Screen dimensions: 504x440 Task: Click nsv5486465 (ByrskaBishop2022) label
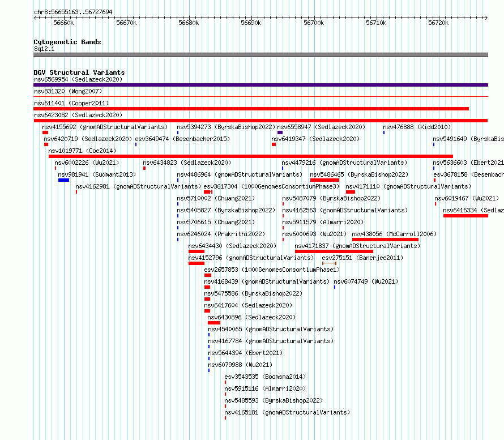pyautogui.click(x=359, y=174)
